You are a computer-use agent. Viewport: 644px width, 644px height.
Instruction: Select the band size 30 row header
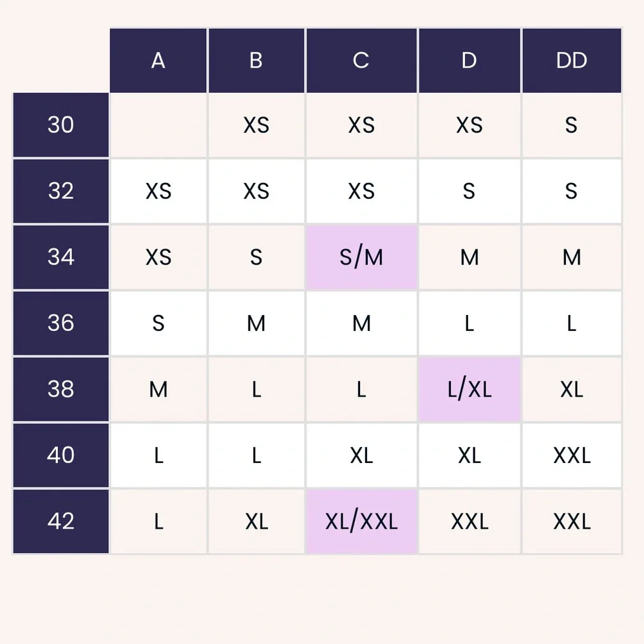tap(61, 125)
